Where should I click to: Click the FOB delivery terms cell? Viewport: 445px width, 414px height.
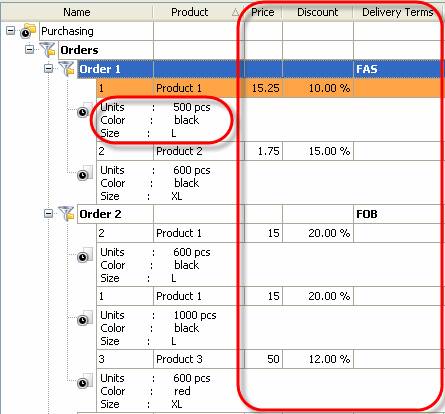(x=397, y=214)
